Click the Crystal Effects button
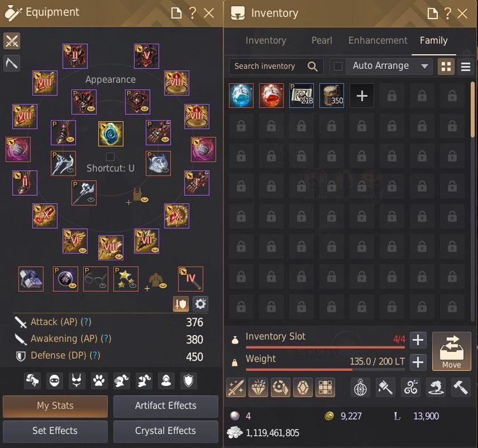Screen dimensions: 478x448 166,431
